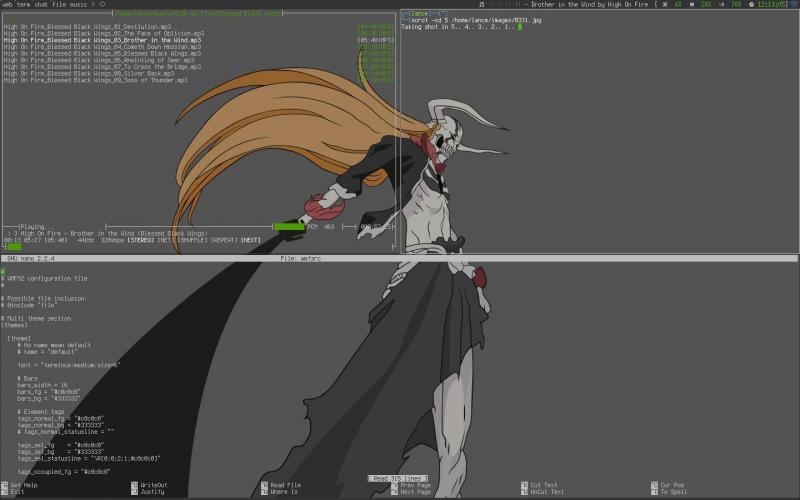Toggle STEREO in player status
The image size is (800, 500).
[x=140, y=240]
